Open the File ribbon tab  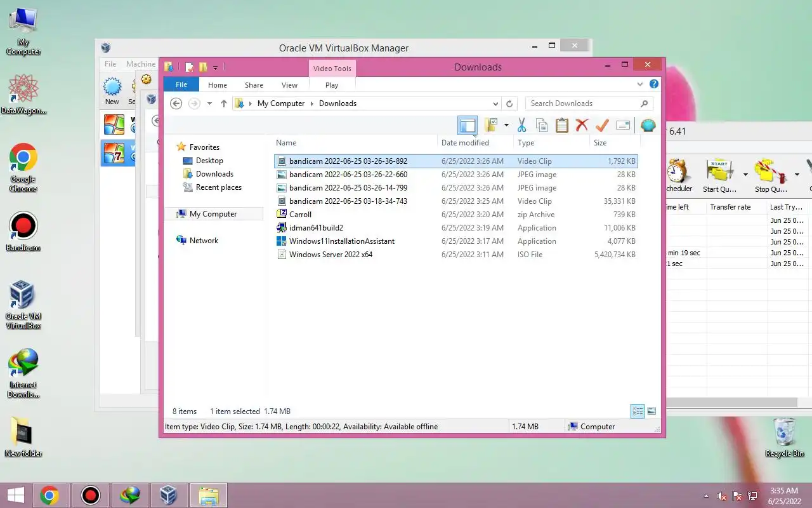click(x=181, y=84)
